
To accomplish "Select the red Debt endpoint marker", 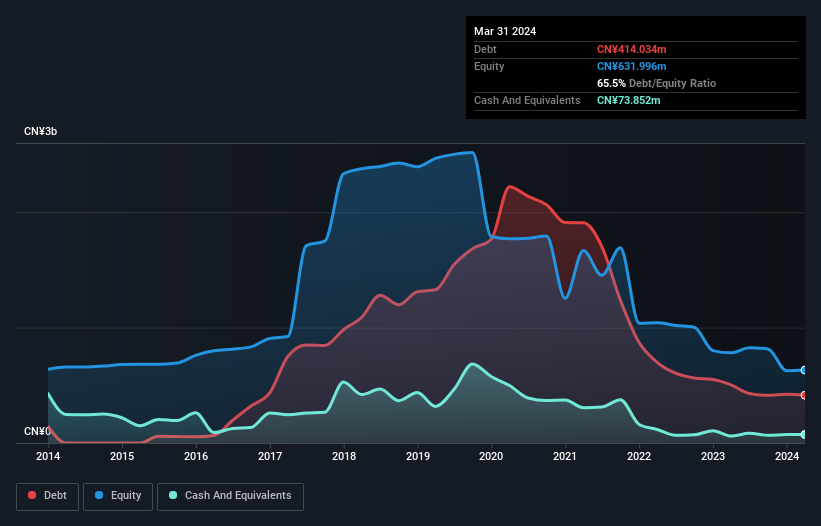I will click(x=803, y=395).
